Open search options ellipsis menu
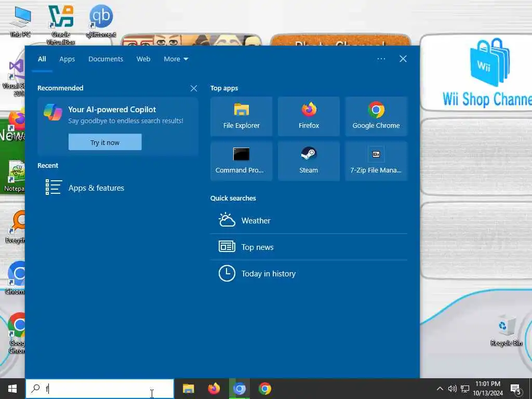Image resolution: width=532 pixels, height=399 pixels. pyautogui.click(x=381, y=59)
